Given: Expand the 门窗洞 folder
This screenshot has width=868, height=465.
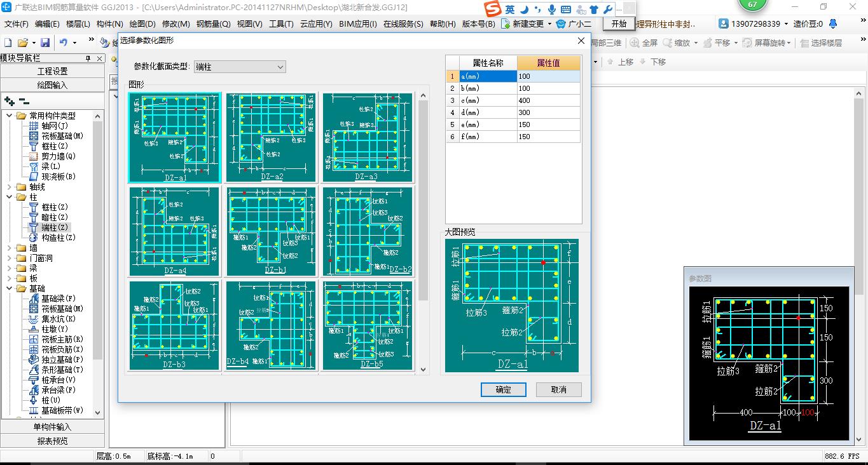Looking at the screenshot, I should pyautogui.click(x=9, y=258).
